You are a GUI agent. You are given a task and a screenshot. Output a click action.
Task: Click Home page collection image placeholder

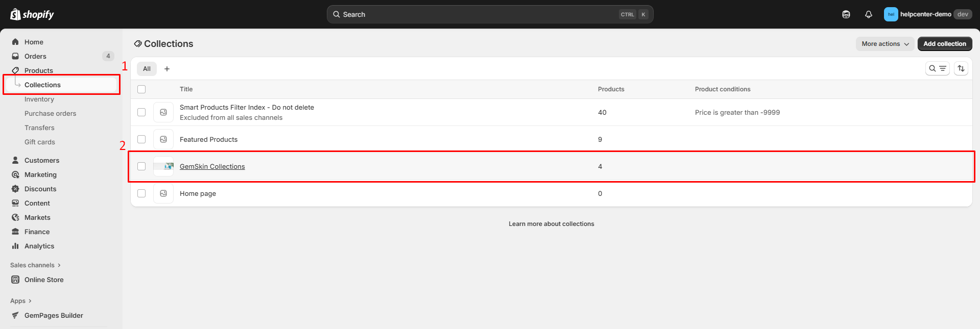point(163,193)
